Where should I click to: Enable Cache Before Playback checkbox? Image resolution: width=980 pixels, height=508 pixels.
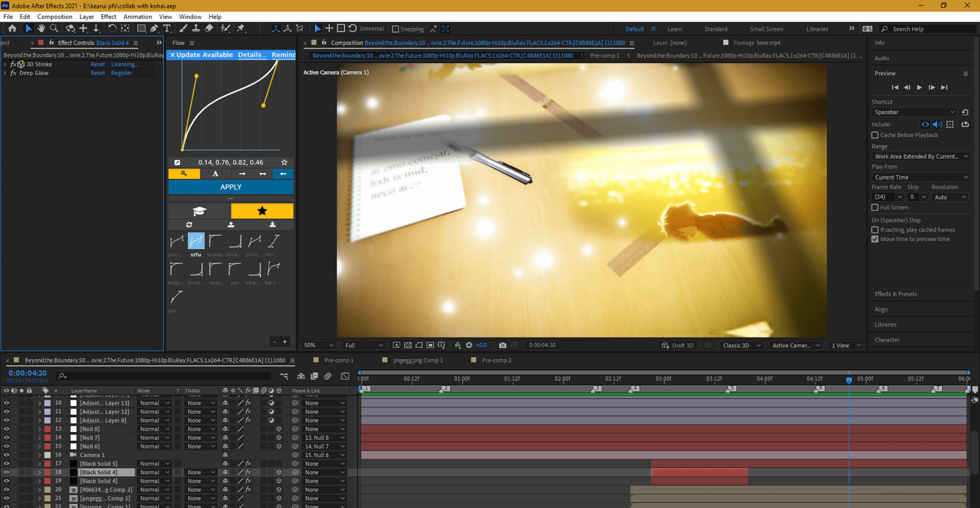875,135
